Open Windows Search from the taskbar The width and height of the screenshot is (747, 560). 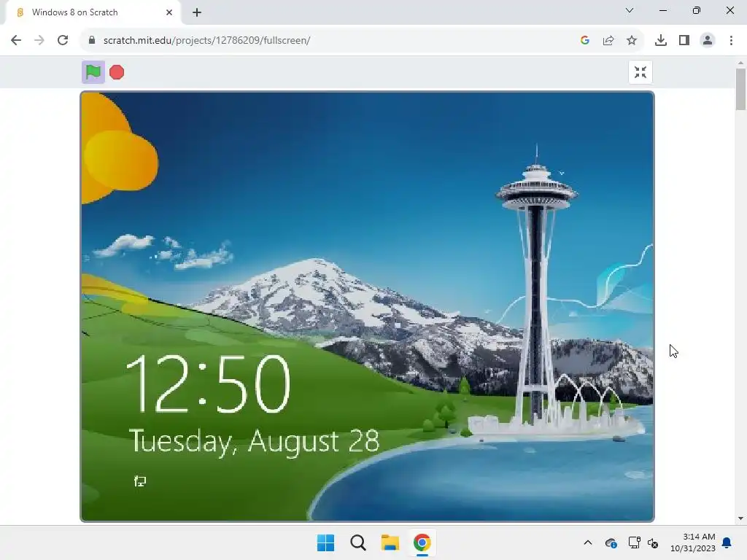pyautogui.click(x=357, y=542)
